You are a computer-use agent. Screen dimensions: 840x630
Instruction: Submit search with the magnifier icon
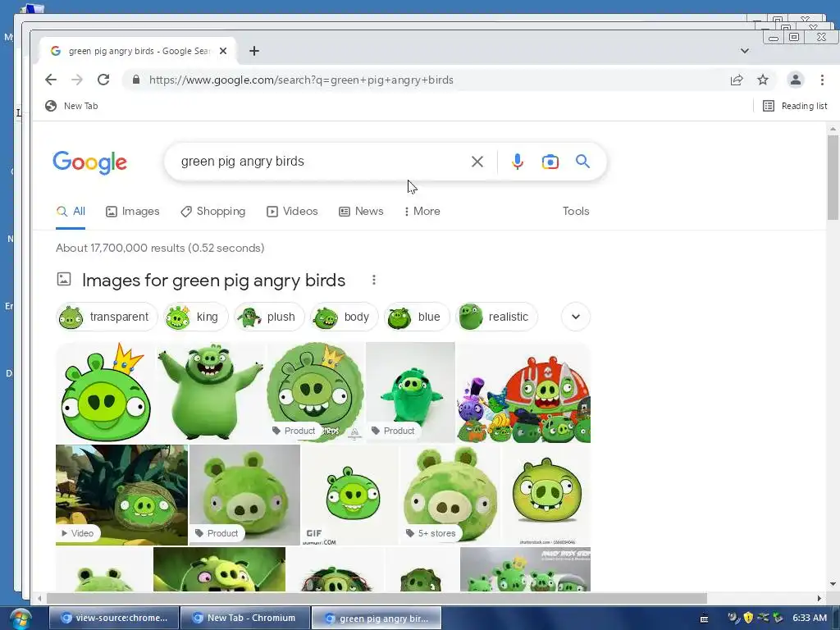point(583,162)
